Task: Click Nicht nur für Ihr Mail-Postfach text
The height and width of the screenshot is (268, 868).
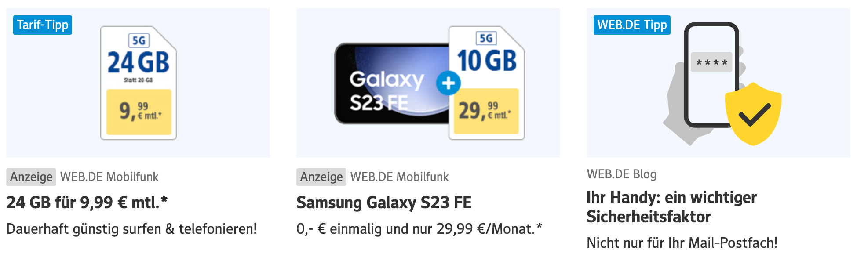Action: click(682, 243)
